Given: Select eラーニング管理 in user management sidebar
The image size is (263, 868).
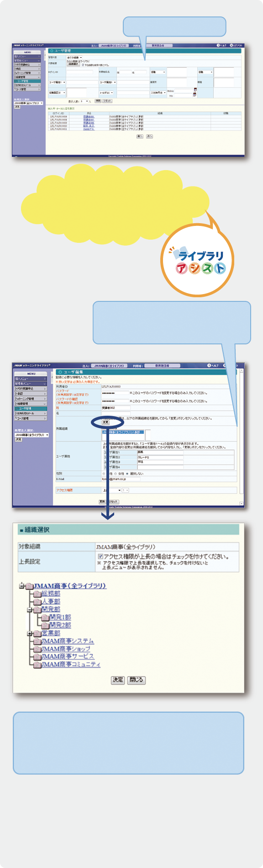Looking at the screenshot, I should tap(27, 73).
